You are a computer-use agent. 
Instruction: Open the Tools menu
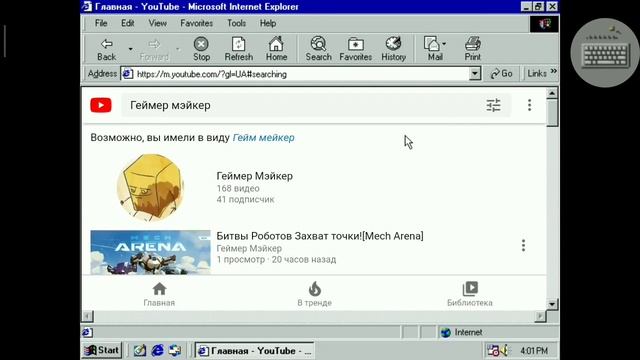[x=236, y=23]
